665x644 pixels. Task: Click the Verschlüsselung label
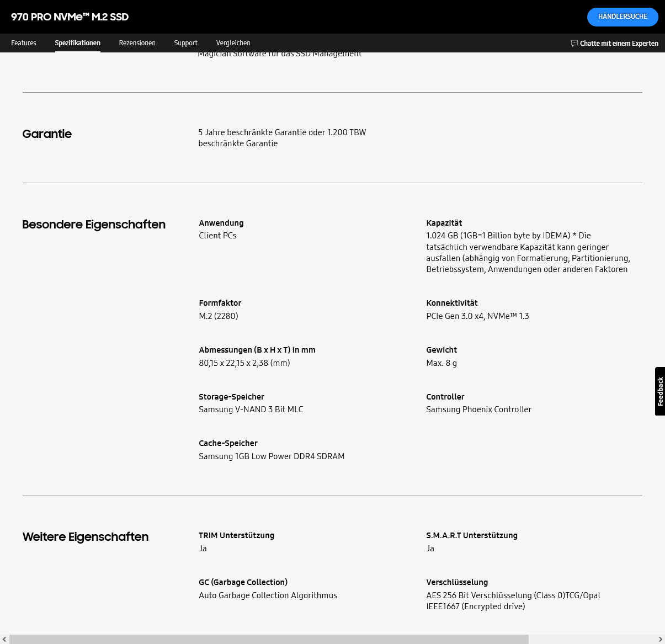click(457, 582)
